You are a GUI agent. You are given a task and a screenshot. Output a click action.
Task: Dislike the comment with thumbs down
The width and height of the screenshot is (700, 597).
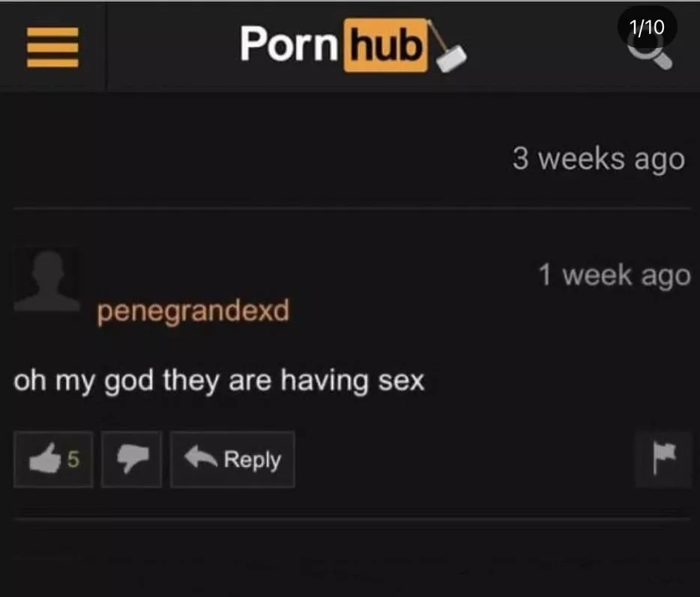tap(132, 459)
